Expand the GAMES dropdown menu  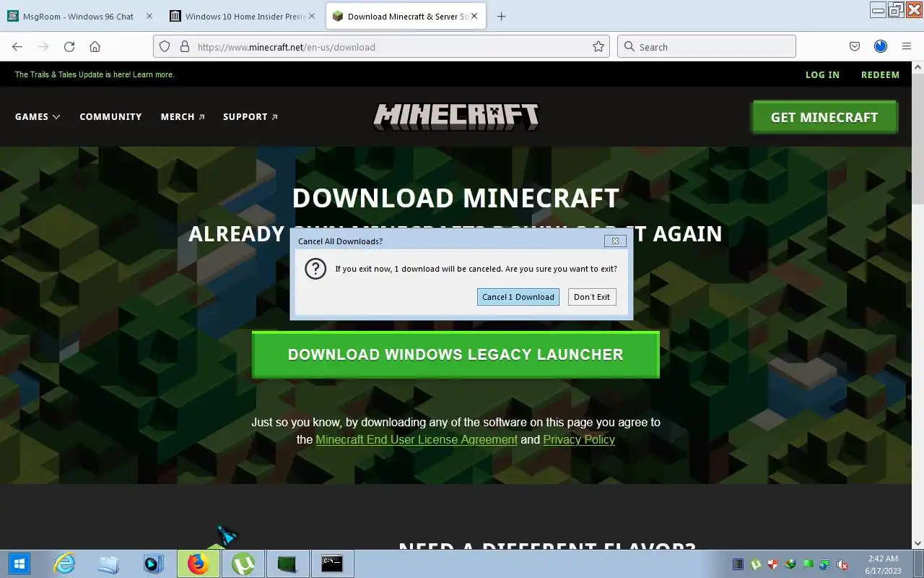[38, 116]
